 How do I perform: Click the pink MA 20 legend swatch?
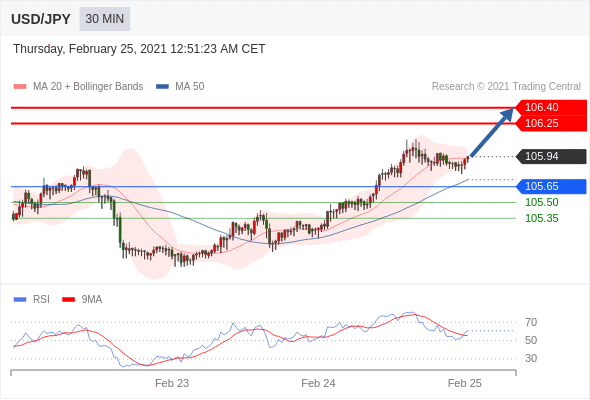[20, 87]
